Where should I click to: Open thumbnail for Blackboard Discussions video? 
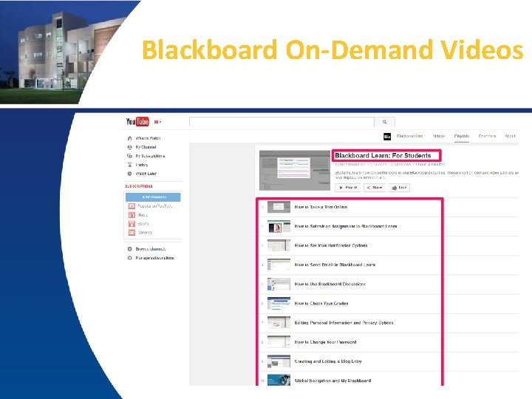tap(279, 284)
